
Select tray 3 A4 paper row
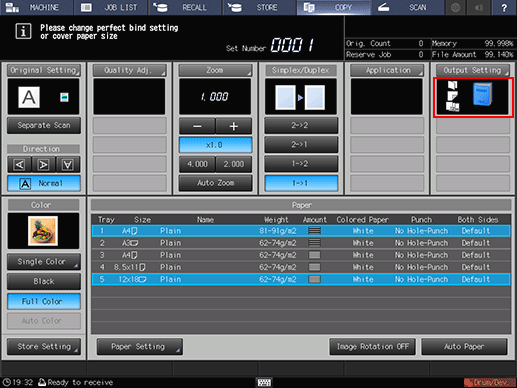[301, 255]
